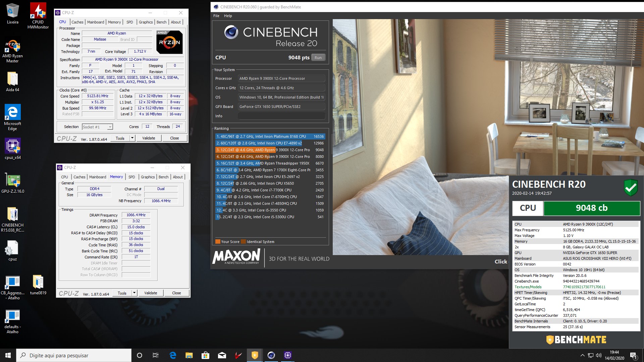Open Microsoft Store taskbar icon
The image size is (644, 362).
[x=205, y=355]
